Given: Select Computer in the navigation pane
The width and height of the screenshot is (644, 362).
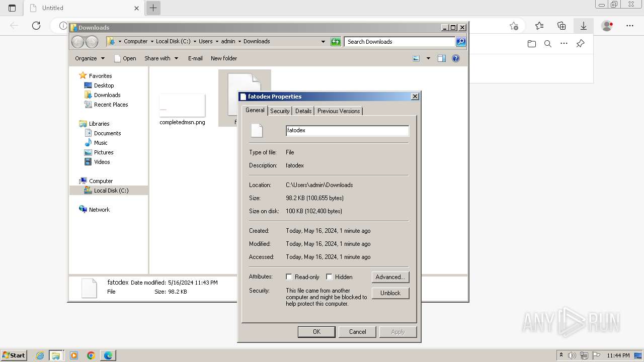Looking at the screenshot, I should tap(101, 181).
